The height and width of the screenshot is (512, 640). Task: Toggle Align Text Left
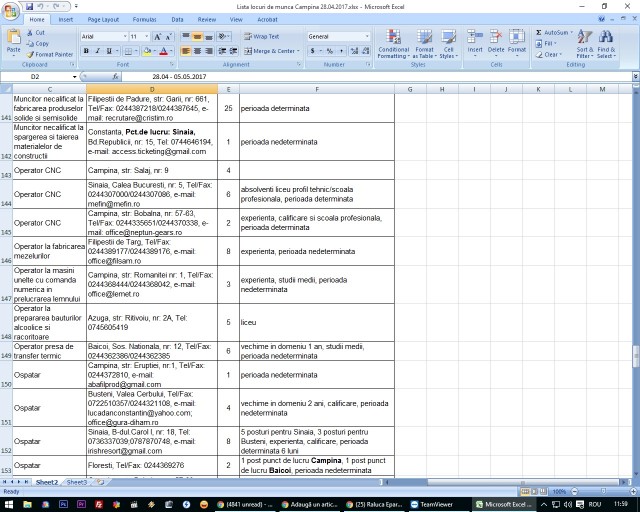186,51
